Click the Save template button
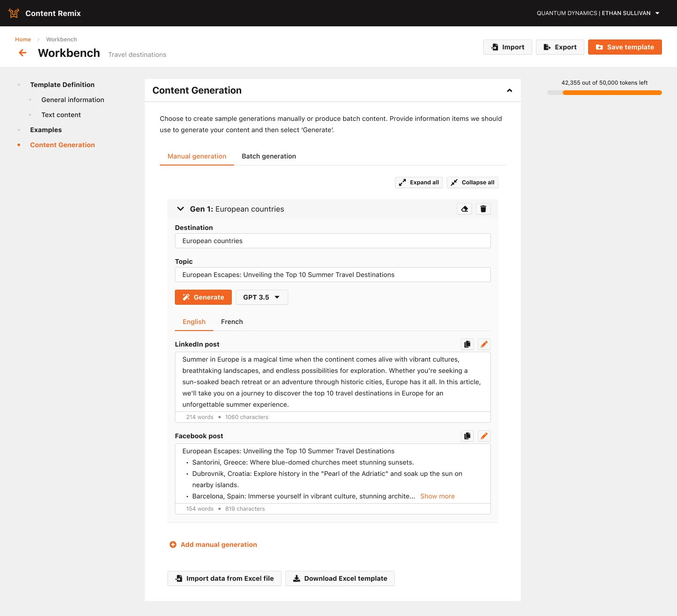This screenshot has width=677, height=616. 625,47
